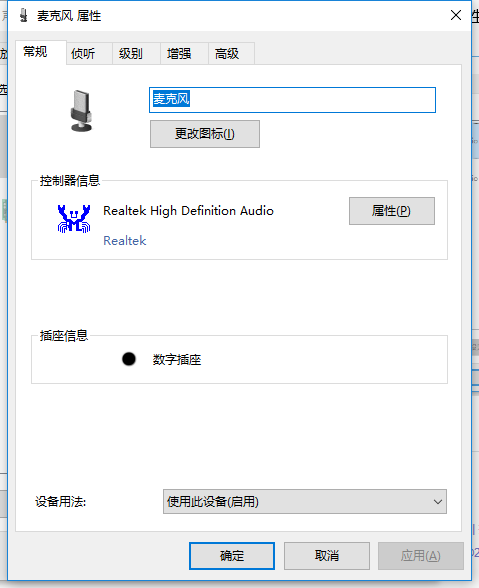Screen dimensions: 479x588
Task: Click the large microphone device icon
Action: (x=81, y=111)
